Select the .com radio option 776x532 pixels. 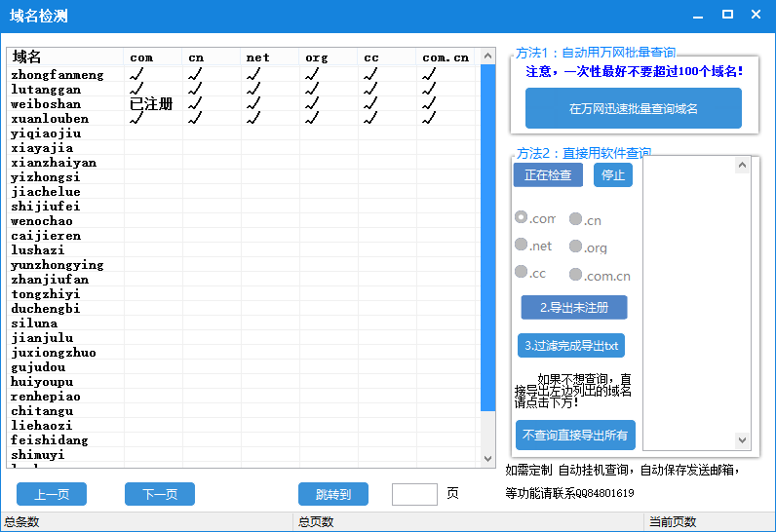pyautogui.click(x=534, y=218)
